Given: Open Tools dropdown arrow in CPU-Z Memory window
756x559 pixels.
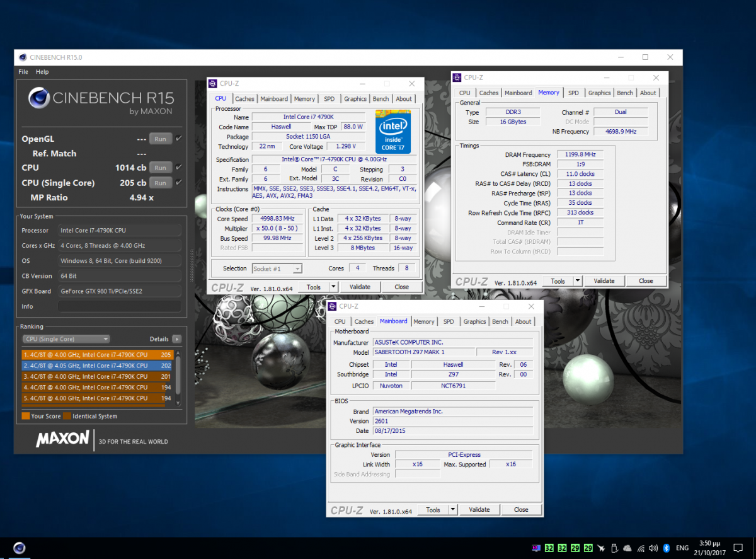Looking at the screenshot, I should click(578, 281).
